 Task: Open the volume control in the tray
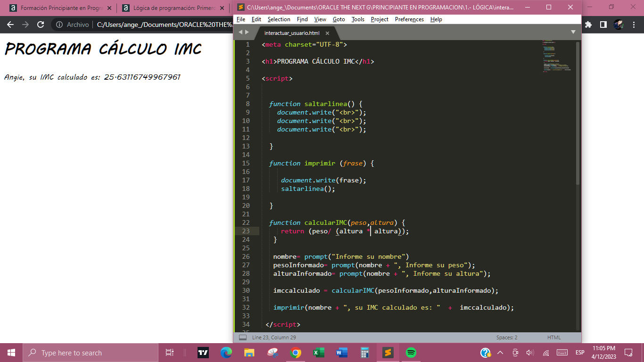pyautogui.click(x=530, y=353)
